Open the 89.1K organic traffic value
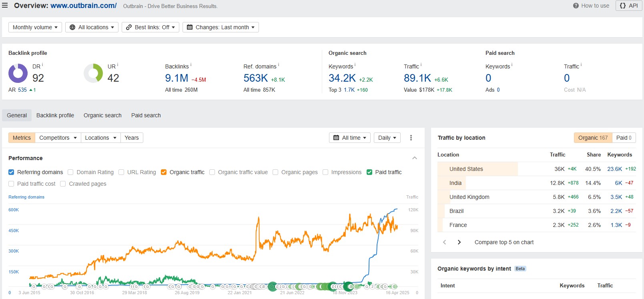 pyautogui.click(x=417, y=78)
